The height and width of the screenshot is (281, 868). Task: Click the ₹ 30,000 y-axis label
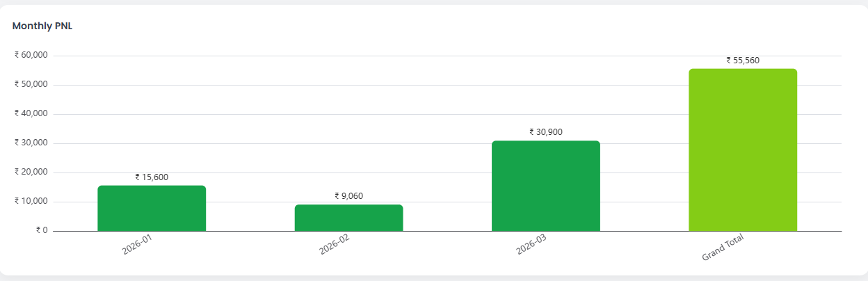coord(31,143)
